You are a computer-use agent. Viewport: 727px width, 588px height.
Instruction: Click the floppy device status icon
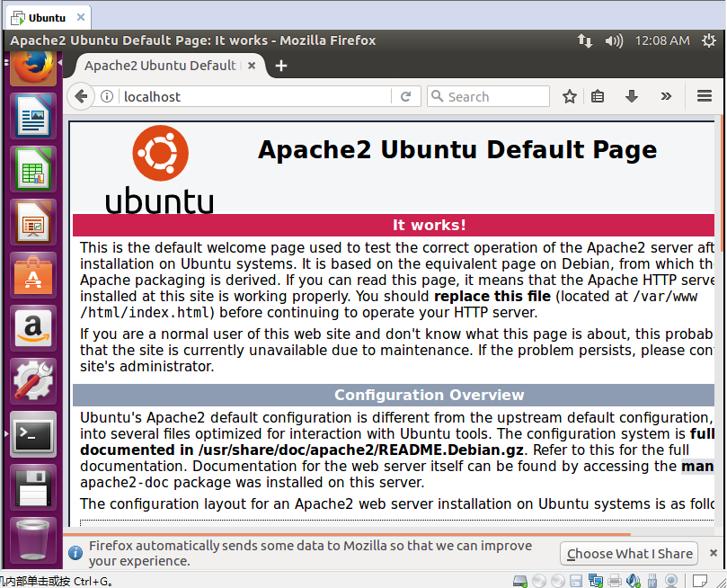click(576, 581)
